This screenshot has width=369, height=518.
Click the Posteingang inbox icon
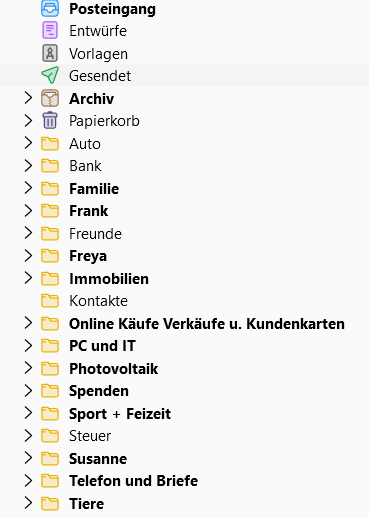pyautogui.click(x=50, y=9)
